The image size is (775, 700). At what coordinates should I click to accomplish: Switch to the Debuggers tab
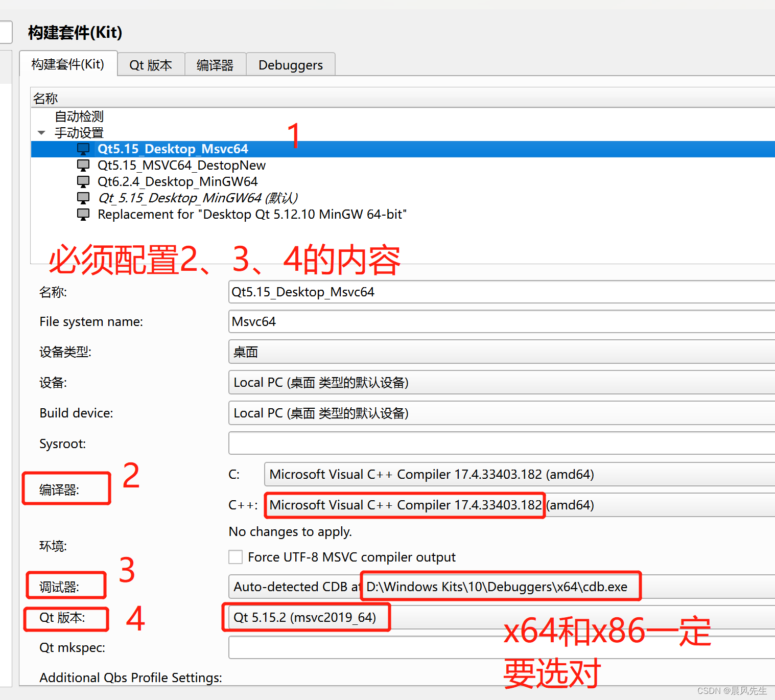(291, 65)
